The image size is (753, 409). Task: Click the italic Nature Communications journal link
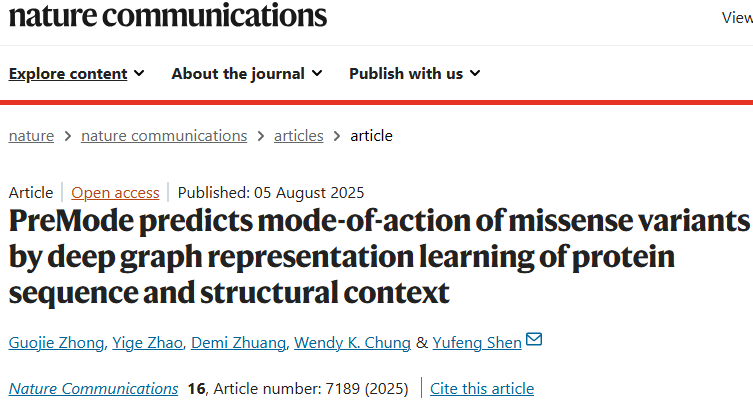point(93,388)
